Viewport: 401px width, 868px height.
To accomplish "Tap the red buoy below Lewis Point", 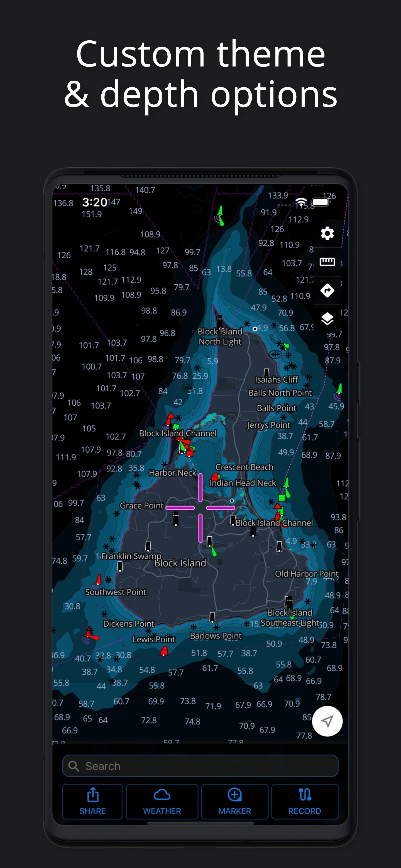I will tap(164, 651).
